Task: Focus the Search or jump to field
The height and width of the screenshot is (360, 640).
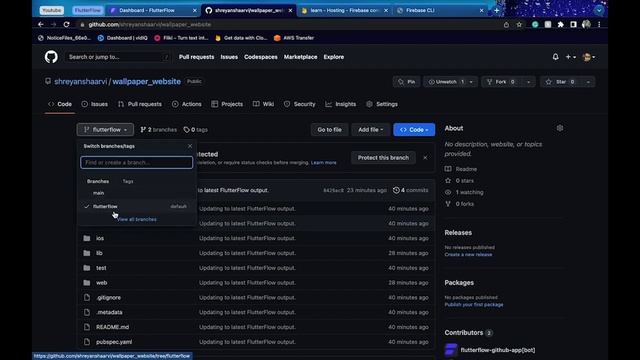Action: tap(118, 57)
